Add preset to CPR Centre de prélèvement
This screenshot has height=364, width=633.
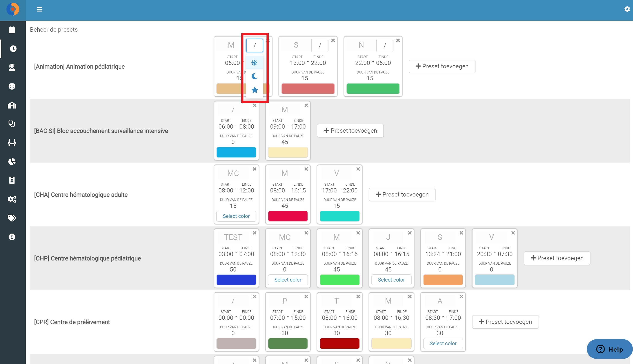[505, 322]
